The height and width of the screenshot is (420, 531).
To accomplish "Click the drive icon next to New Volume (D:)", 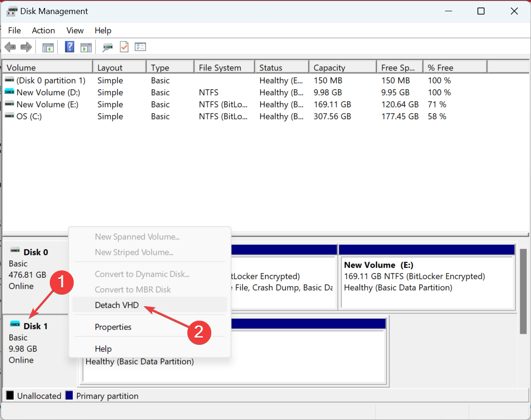I will point(9,92).
